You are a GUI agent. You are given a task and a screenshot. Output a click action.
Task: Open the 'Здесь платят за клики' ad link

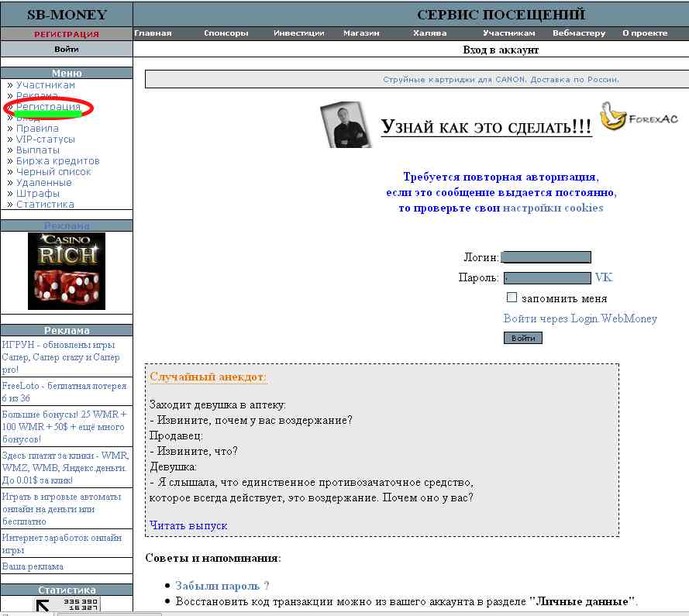click(65, 468)
